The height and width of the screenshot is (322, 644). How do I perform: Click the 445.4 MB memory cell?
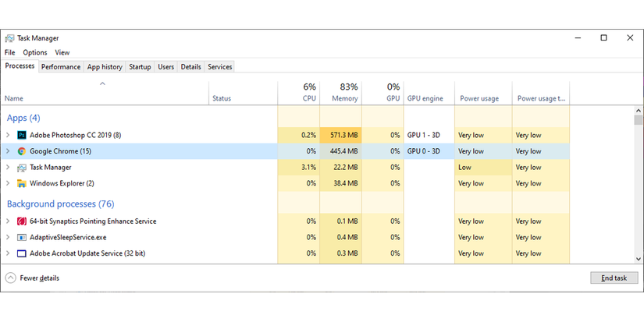[x=340, y=151]
